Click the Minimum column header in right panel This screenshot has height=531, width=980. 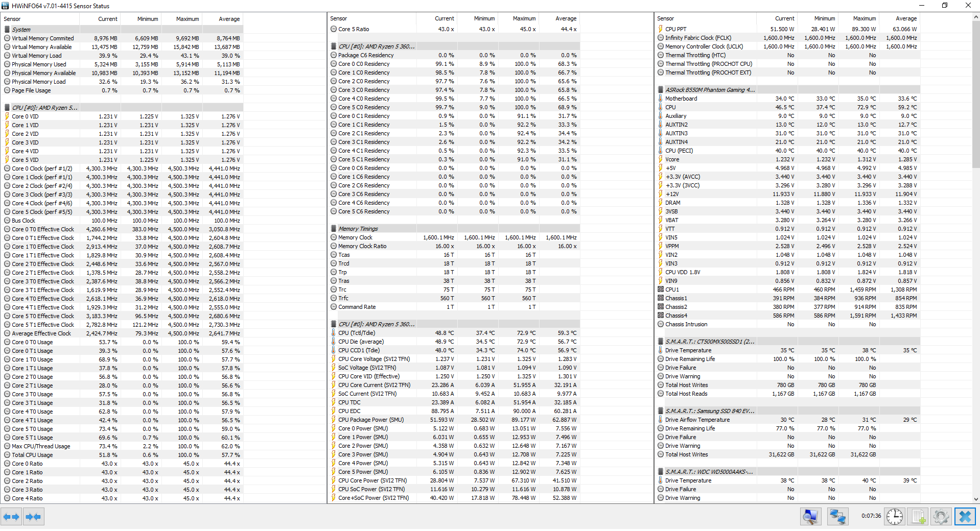click(x=818, y=18)
